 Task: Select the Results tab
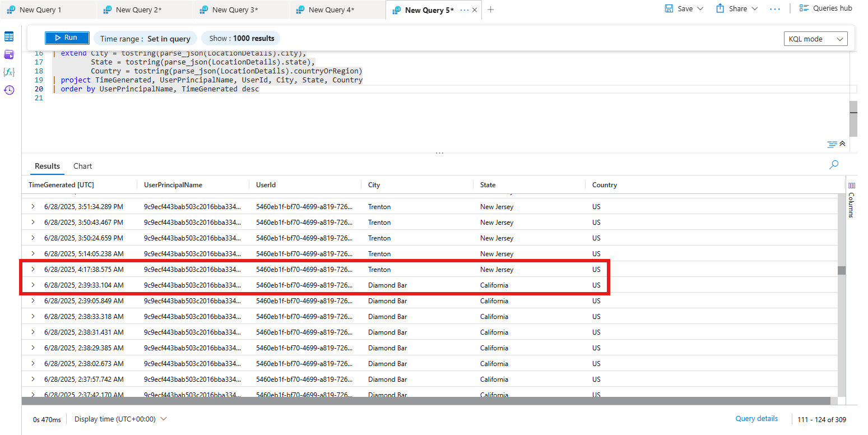[47, 166]
